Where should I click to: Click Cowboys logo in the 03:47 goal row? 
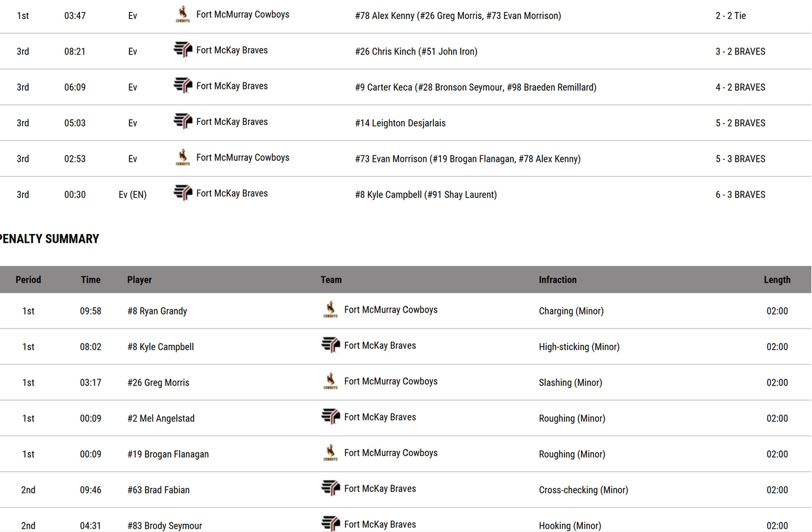pos(183,15)
